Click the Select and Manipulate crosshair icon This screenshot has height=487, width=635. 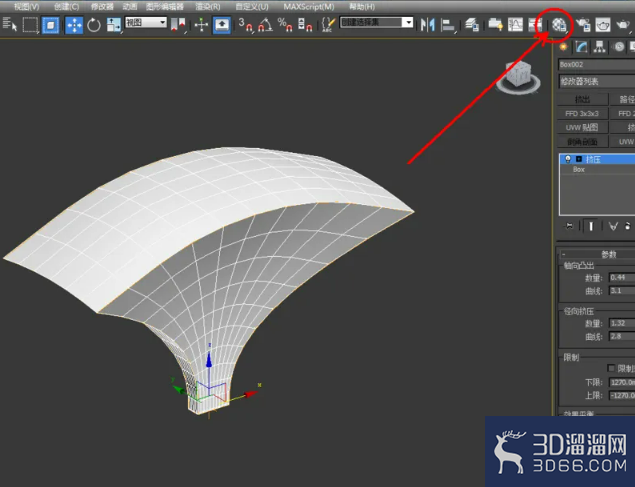point(201,25)
